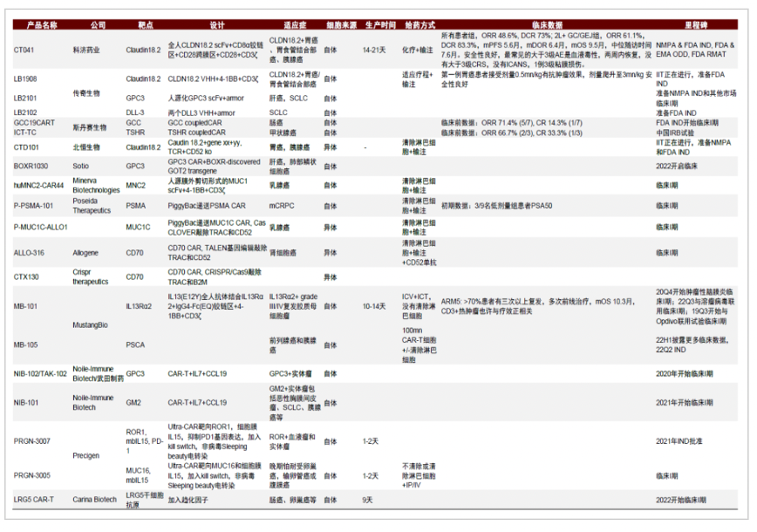The height and width of the screenshot is (532, 757).
Task: Select the 适应症 column header
Action: coord(295,25)
